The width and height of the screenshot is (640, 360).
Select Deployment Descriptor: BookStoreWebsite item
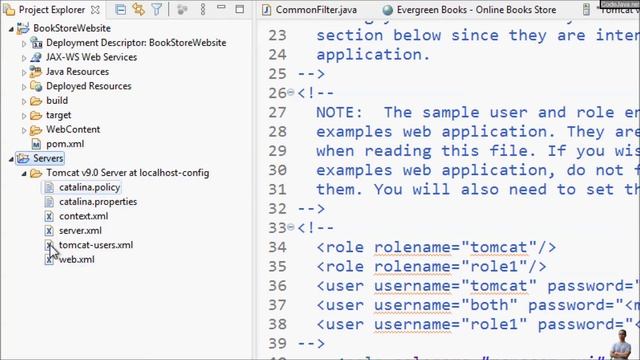[x=136, y=42]
